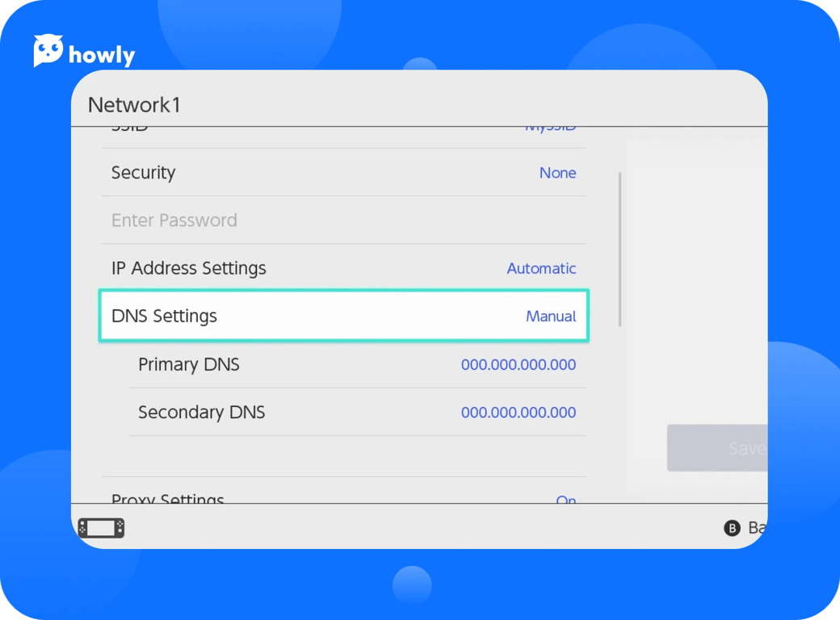
Task: Select the Secondary DNS entry
Action: pos(201,413)
